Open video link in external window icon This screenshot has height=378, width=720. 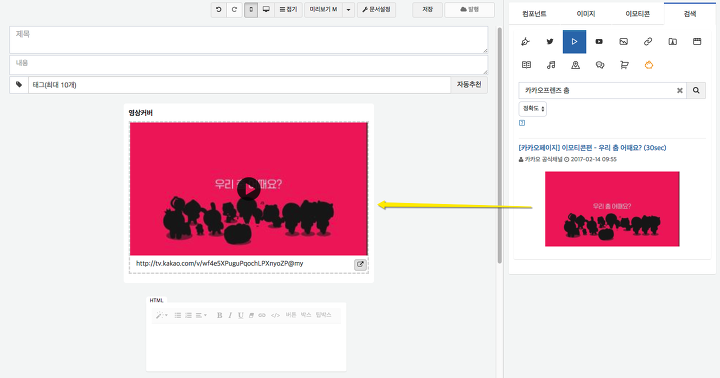(x=360, y=265)
